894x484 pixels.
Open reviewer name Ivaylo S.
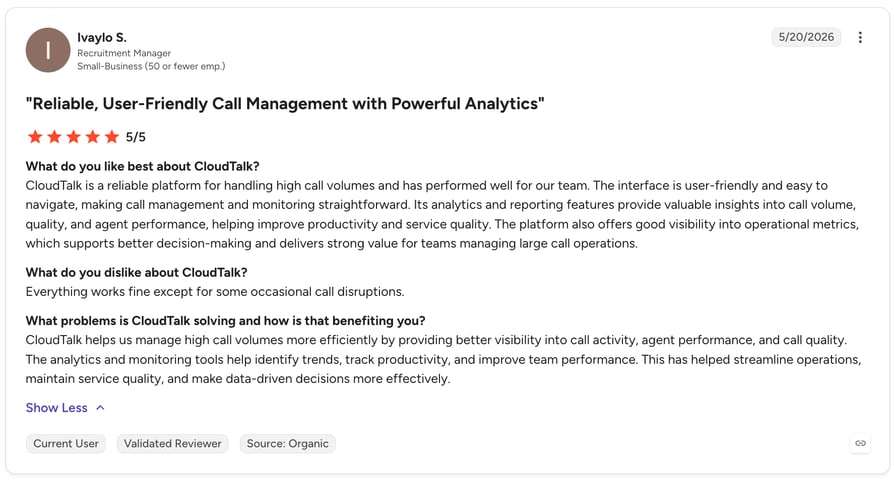[102, 38]
